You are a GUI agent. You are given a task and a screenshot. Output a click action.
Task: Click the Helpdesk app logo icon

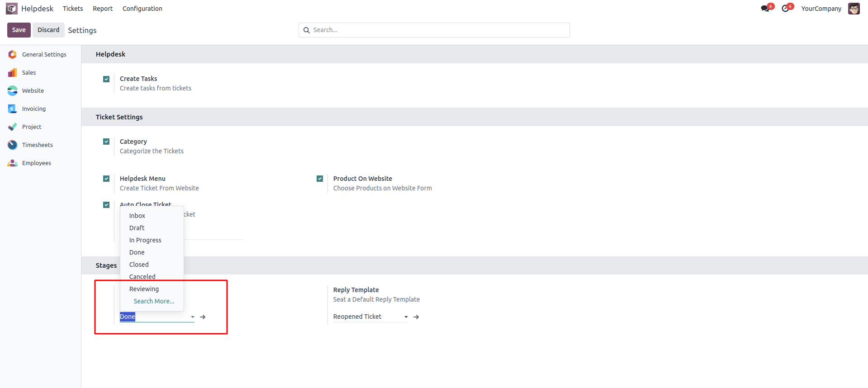click(x=12, y=9)
